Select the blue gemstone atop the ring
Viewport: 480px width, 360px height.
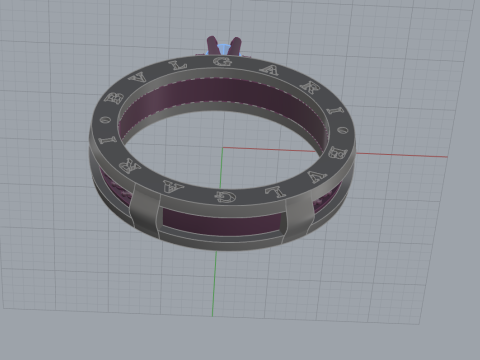pyautogui.click(x=224, y=49)
